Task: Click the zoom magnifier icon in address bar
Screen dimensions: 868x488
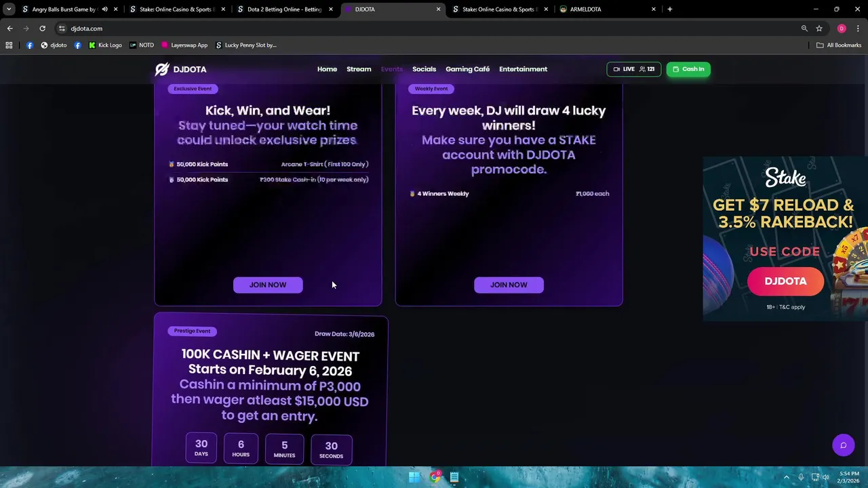Action: (804, 28)
